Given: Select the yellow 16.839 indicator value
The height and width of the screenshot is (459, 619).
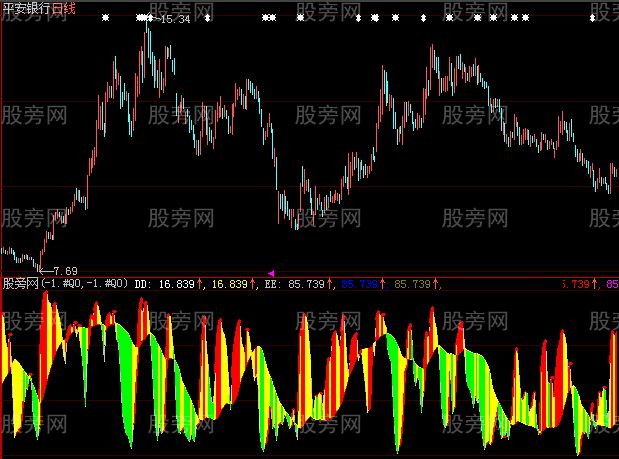Looking at the screenshot, I should (x=226, y=284).
